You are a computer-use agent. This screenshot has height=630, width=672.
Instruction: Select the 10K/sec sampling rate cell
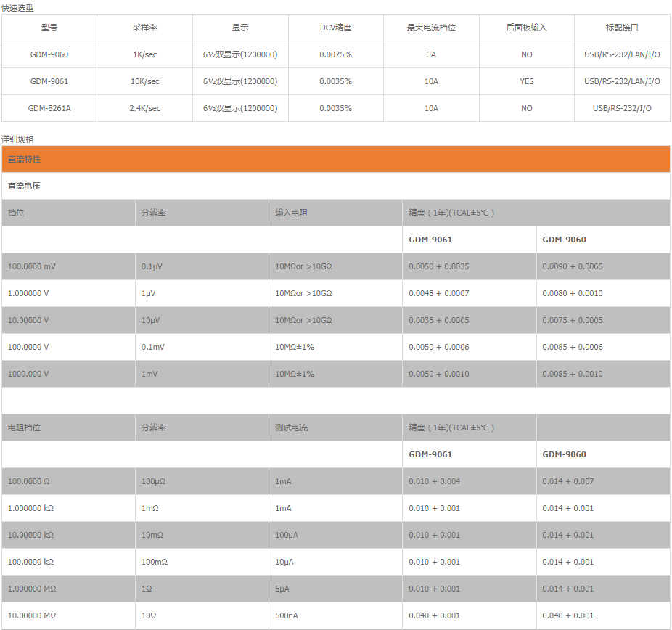(x=145, y=81)
